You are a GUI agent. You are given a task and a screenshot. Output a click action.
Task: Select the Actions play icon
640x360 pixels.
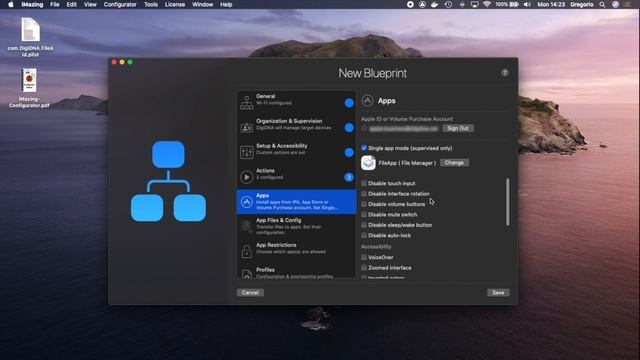click(247, 177)
